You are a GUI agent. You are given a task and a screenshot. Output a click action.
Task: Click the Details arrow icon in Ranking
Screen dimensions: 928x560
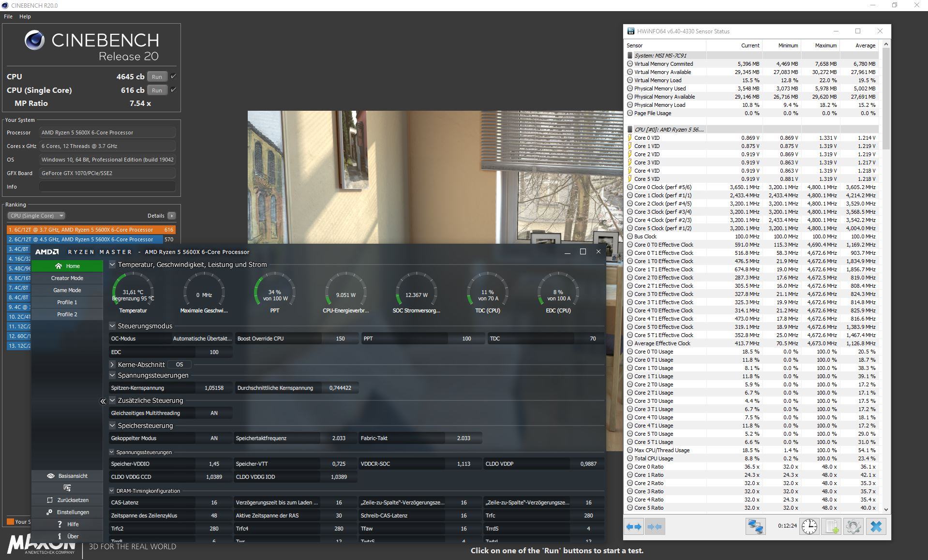click(x=172, y=216)
